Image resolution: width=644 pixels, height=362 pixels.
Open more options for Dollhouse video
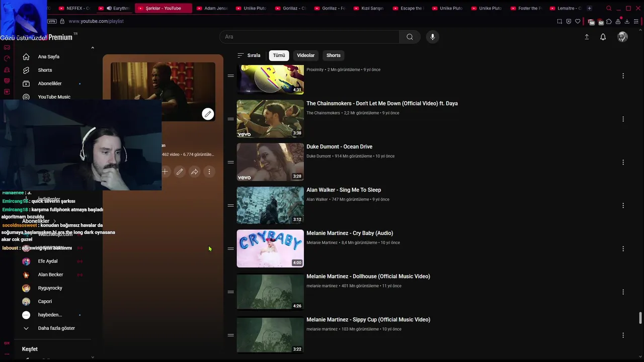pyautogui.click(x=623, y=292)
